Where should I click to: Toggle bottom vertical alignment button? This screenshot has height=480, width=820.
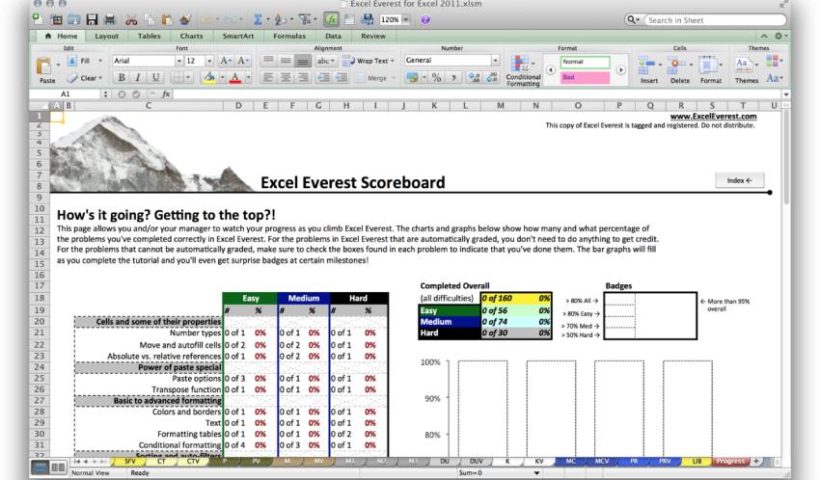click(303, 61)
